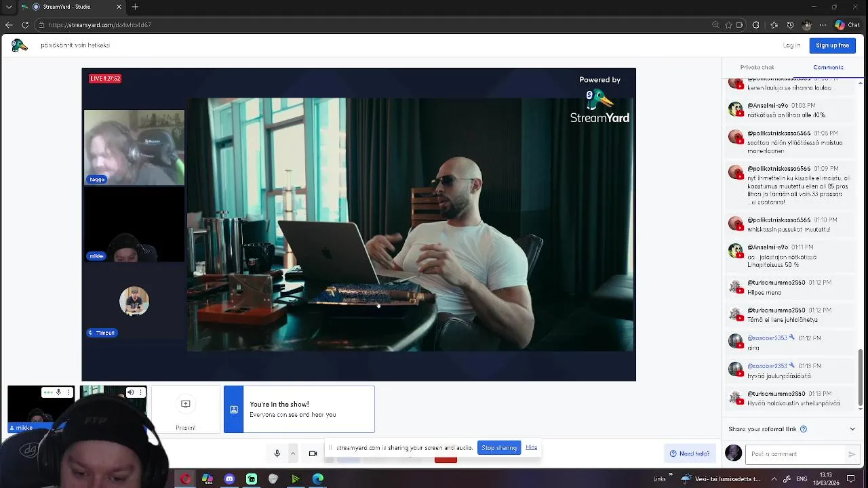Mute the microphone in the bottom toolbar
Screen dimensions: 868x488
277,453
